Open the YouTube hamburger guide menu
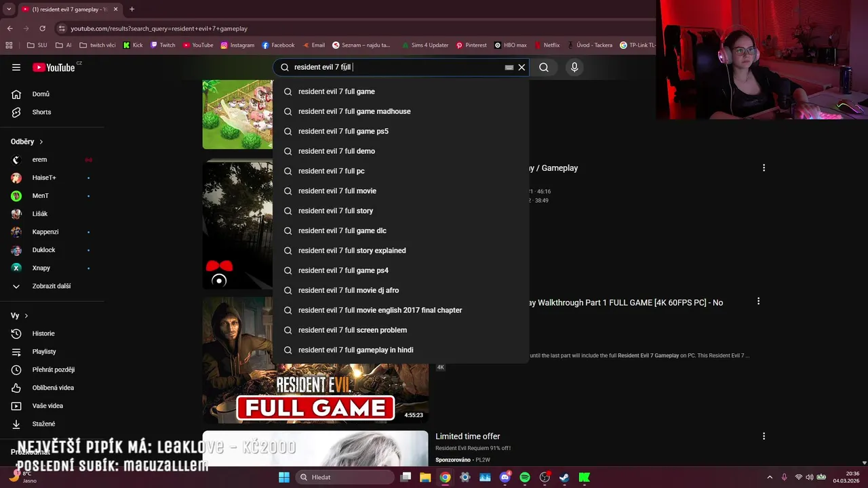Image resolution: width=868 pixels, height=488 pixels. (16, 67)
